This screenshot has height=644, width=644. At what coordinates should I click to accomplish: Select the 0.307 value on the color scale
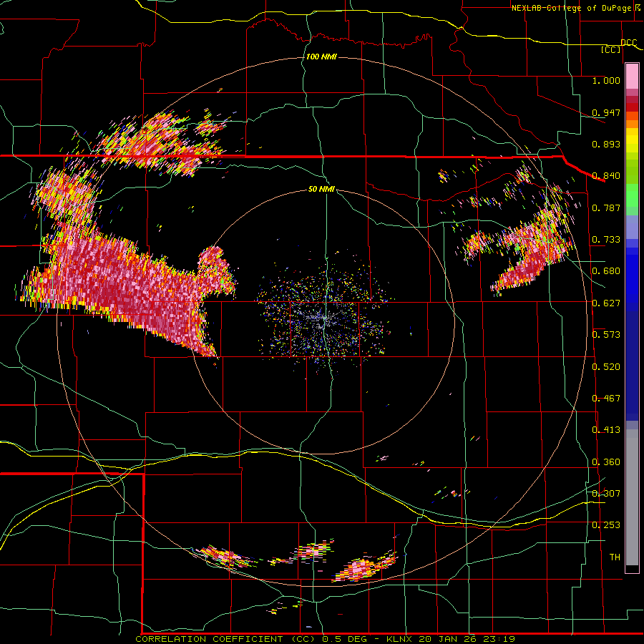606,494
